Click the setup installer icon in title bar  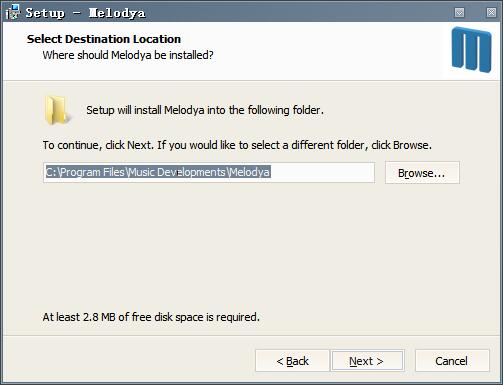[x=13, y=12]
